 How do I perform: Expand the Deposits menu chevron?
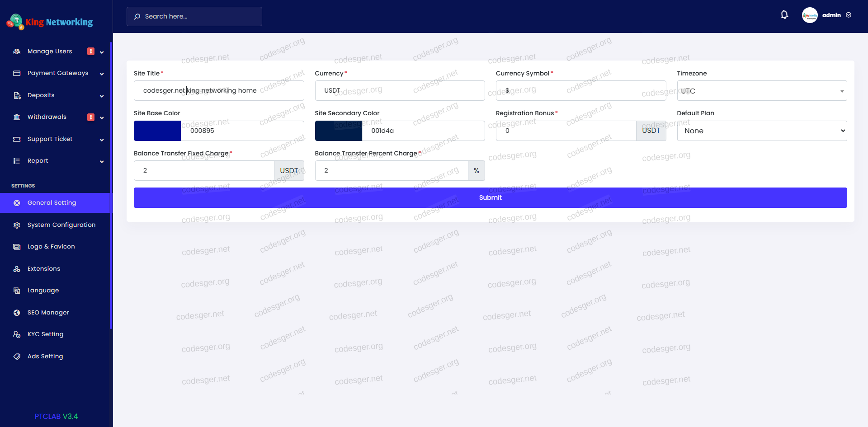tap(102, 96)
